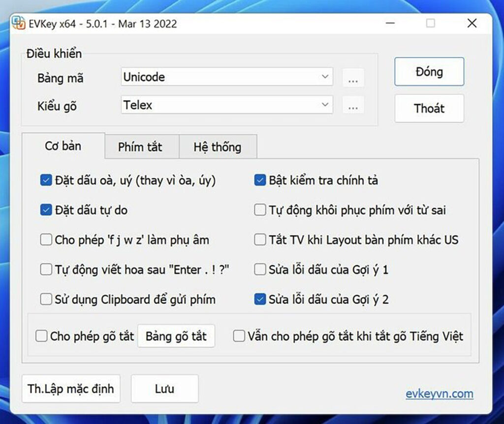The width and height of the screenshot is (504, 424).
Task: Open the Bảng gõ tắt button
Action: click(176, 336)
